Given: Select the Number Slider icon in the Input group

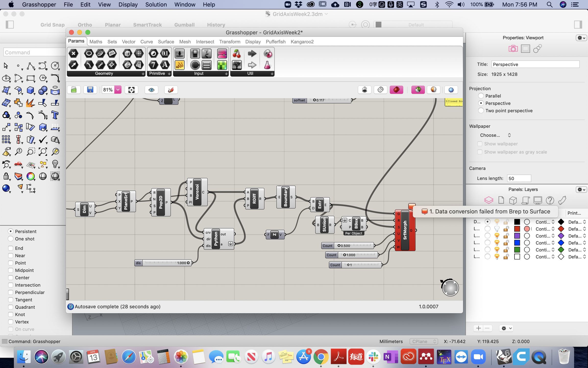Looking at the screenshot, I should click(180, 53).
